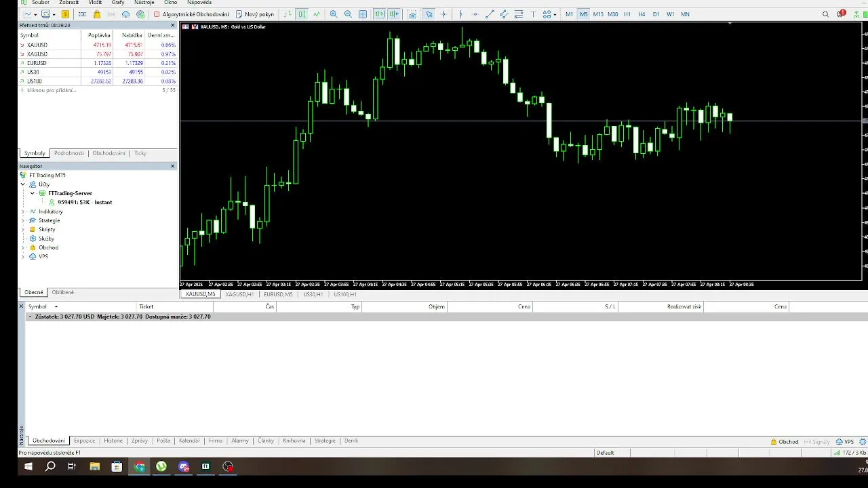
Task: Open the US100,H1 chart tab
Action: click(345, 294)
